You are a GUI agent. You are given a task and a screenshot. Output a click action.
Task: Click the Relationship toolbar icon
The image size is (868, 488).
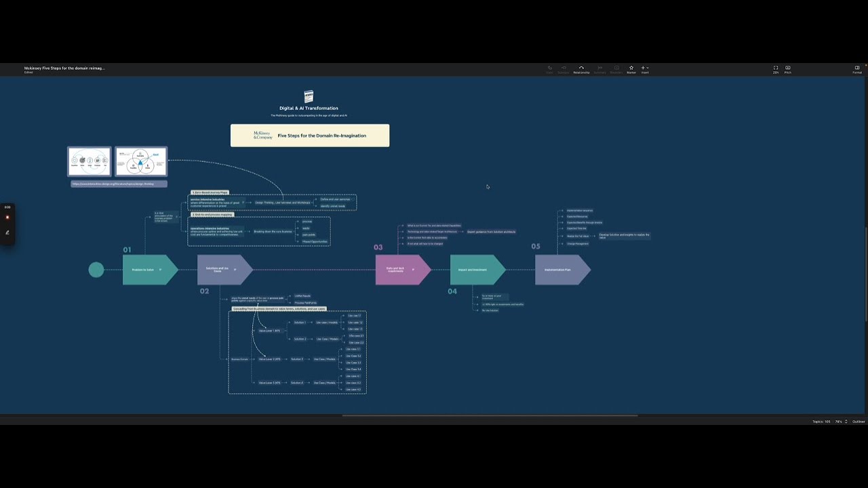[581, 69]
